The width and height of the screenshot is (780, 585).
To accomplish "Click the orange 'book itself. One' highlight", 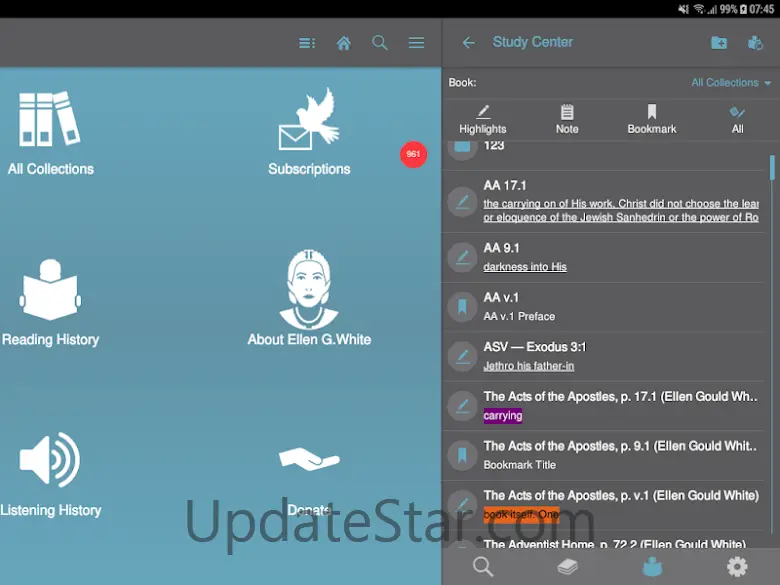I will (x=521, y=514).
